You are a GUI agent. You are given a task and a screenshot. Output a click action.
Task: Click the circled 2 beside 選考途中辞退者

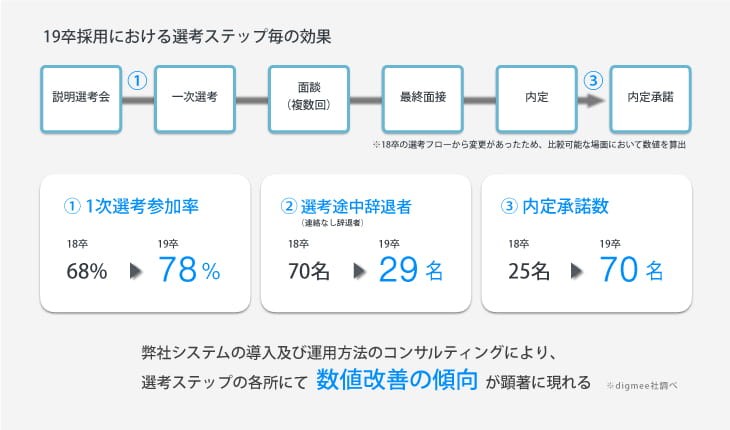289,206
